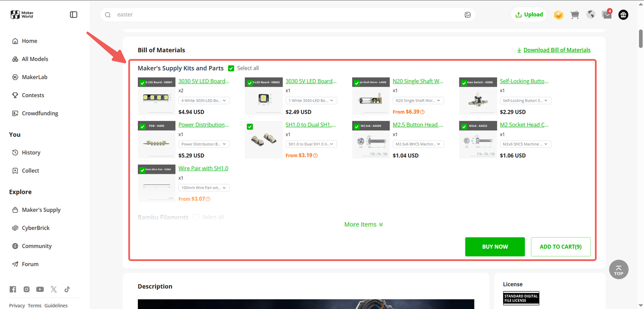Image resolution: width=644 pixels, height=309 pixels.
Task: Open the 100mm Wire Pair variant dropdown
Action: pyautogui.click(x=204, y=188)
